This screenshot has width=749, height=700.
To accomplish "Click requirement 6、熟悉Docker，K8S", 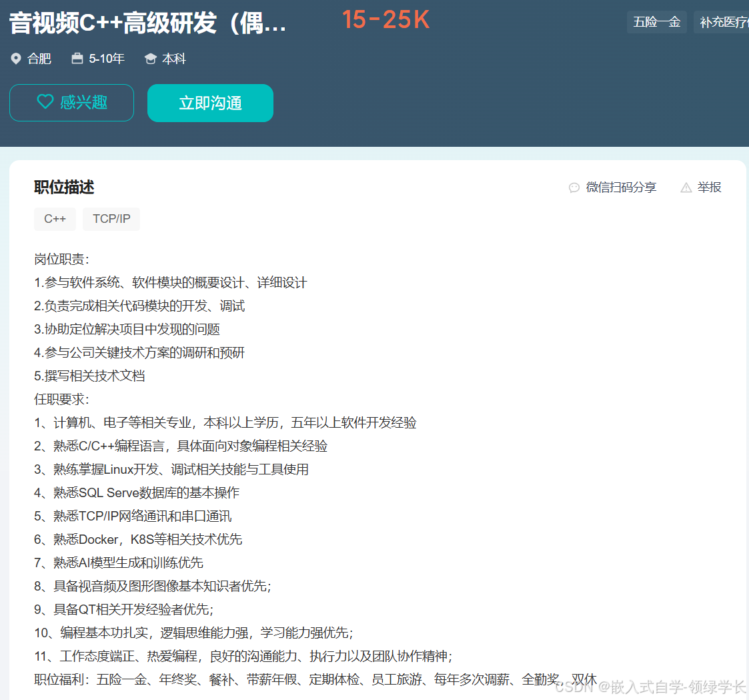I will coord(138,539).
